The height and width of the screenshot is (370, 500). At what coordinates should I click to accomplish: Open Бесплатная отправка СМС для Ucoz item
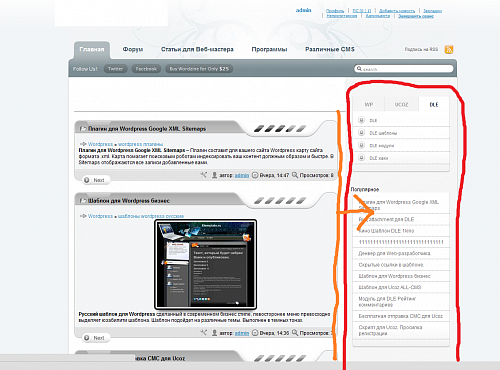[x=401, y=316]
